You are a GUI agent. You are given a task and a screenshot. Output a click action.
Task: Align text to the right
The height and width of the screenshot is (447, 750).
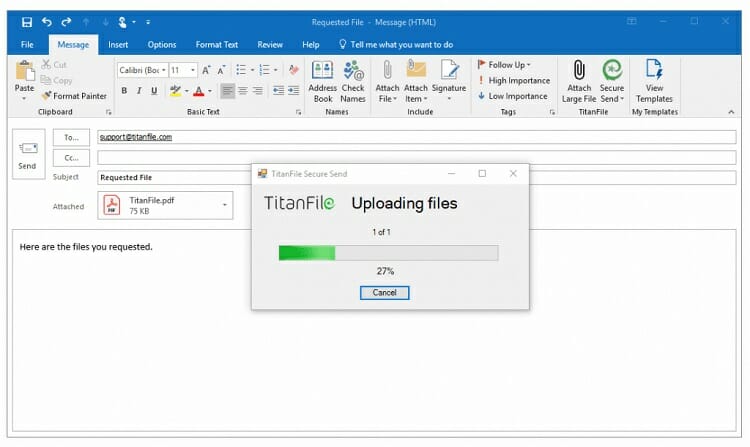pyautogui.click(x=258, y=90)
